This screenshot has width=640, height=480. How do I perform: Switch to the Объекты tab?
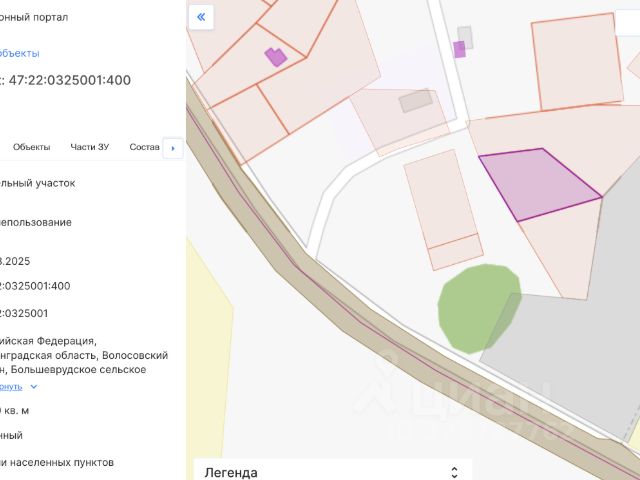pos(31,147)
